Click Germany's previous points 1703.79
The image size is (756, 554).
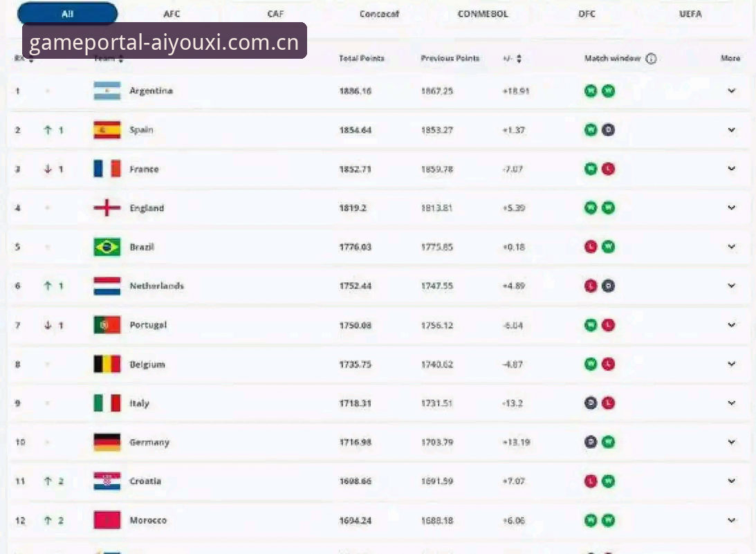(437, 442)
